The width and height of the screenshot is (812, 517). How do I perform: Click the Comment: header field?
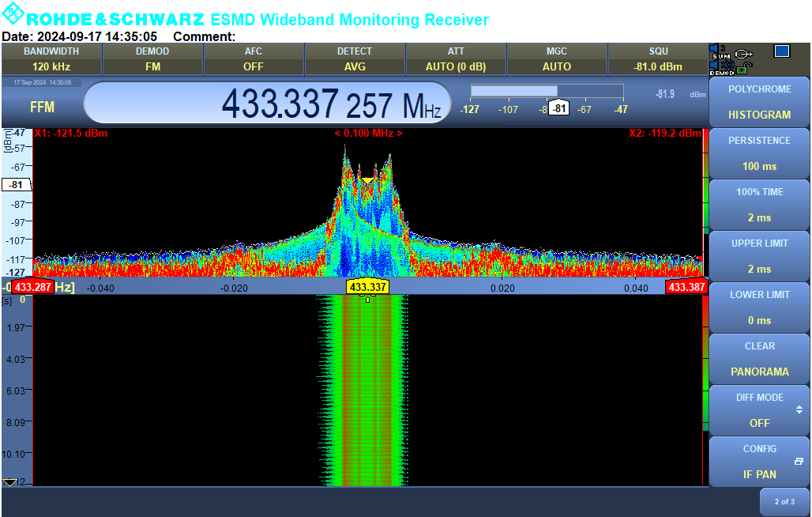tap(204, 36)
